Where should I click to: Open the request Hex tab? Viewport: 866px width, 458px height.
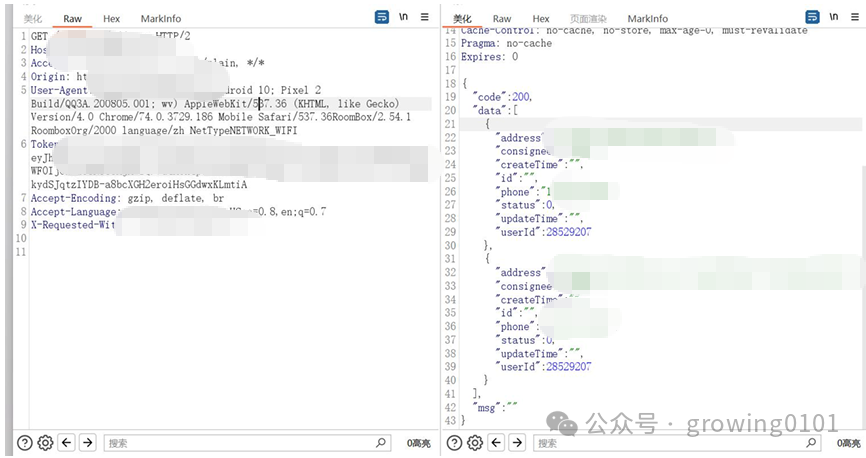point(111,19)
